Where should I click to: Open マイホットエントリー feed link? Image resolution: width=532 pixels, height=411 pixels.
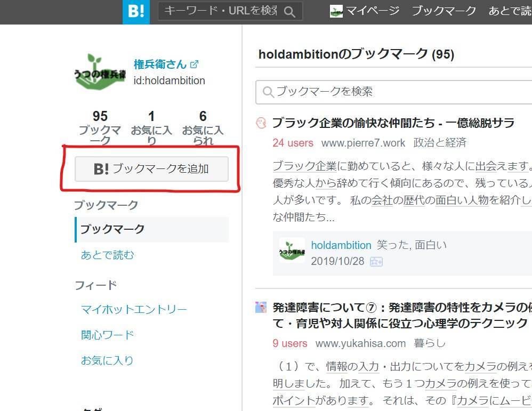click(x=134, y=309)
